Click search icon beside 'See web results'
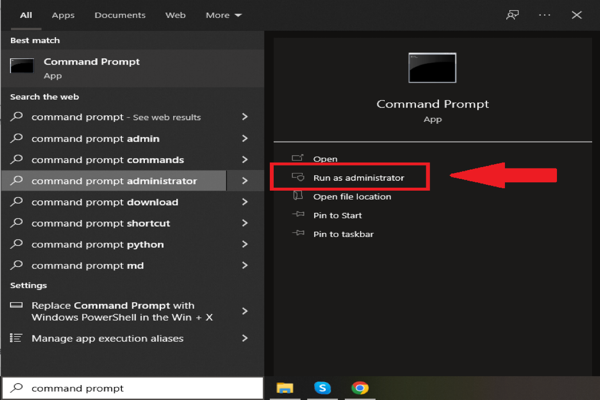Screen dimensions: 600x400 click(16, 117)
